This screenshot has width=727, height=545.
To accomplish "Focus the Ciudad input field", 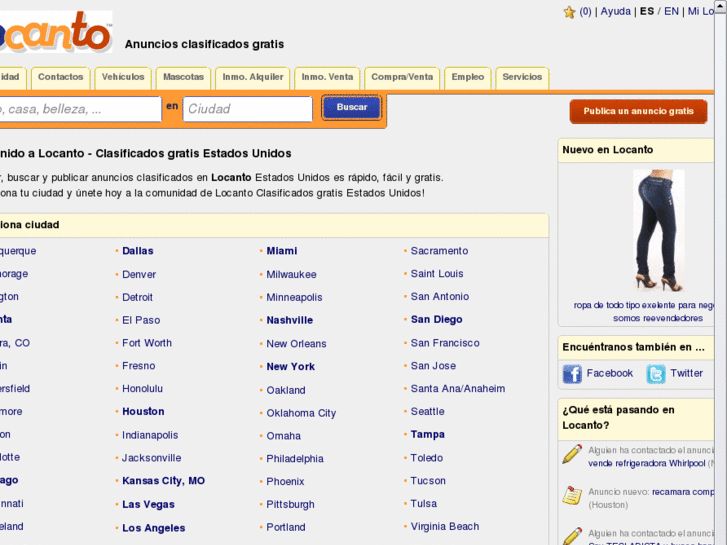I will (x=248, y=109).
